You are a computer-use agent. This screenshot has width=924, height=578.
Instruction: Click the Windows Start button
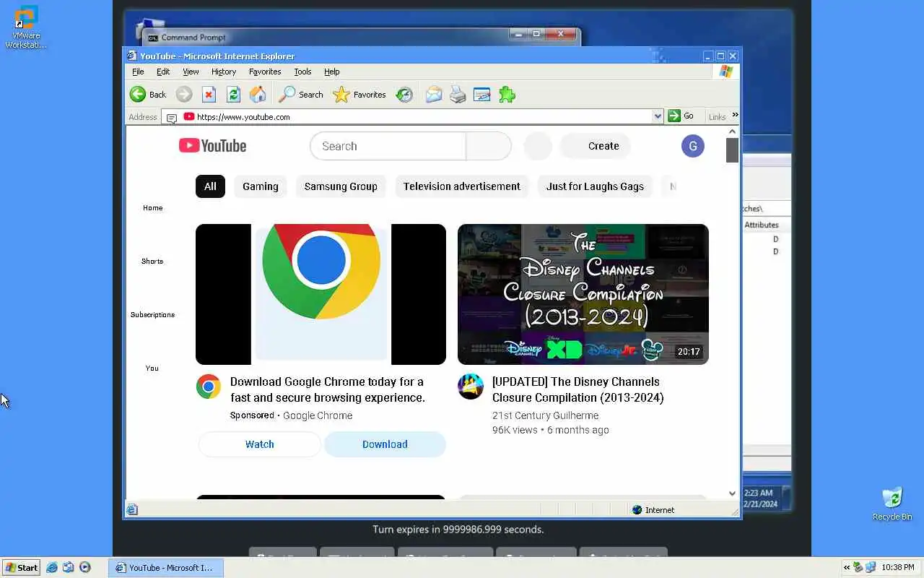21,567
